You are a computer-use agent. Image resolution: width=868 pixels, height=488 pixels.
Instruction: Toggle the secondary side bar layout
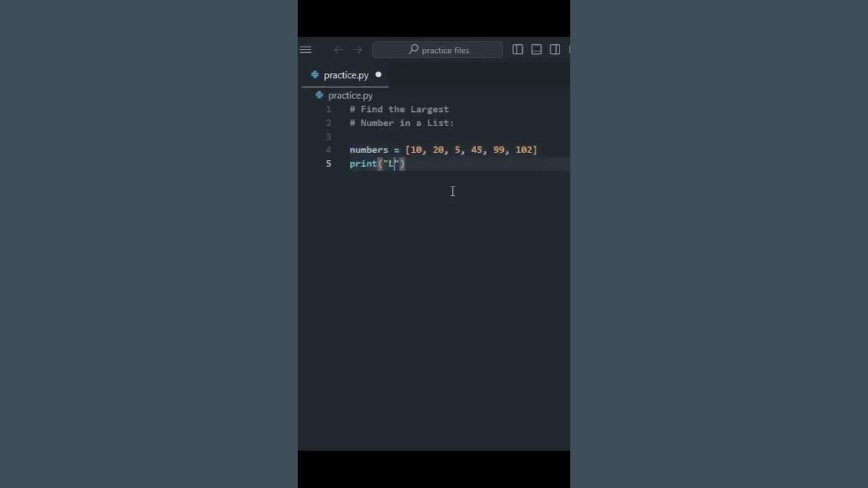(x=555, y=49)
